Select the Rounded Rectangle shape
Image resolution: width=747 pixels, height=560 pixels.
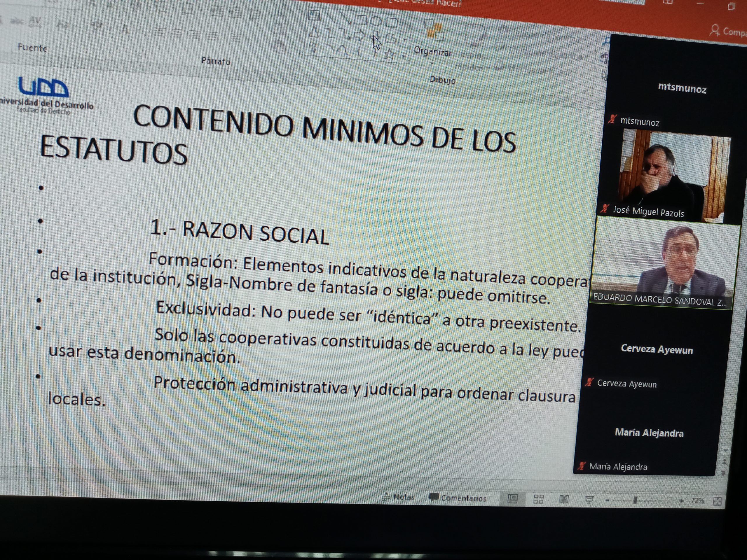(x=391, y=23)
